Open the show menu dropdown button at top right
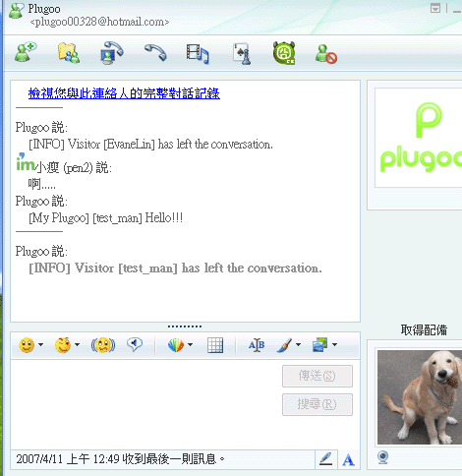 point(435,8)
